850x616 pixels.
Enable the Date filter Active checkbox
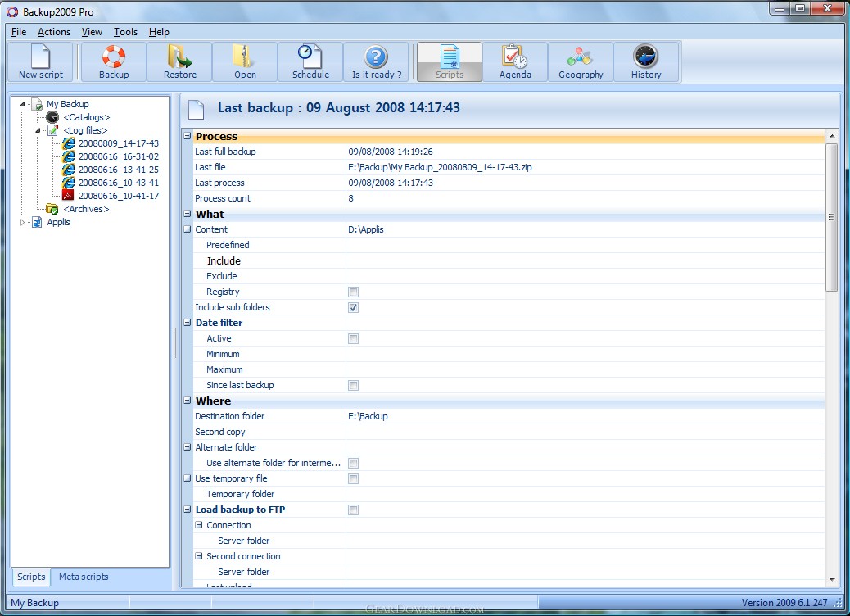[x=353, y=339]
